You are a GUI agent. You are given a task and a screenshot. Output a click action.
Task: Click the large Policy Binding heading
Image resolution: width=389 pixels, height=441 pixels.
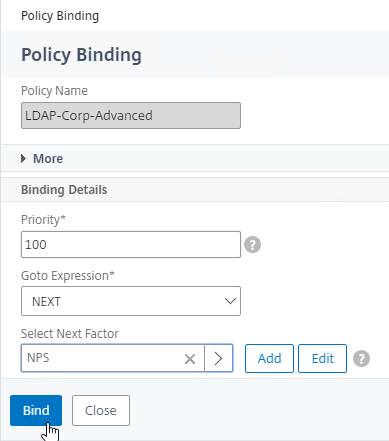[81, 55]
